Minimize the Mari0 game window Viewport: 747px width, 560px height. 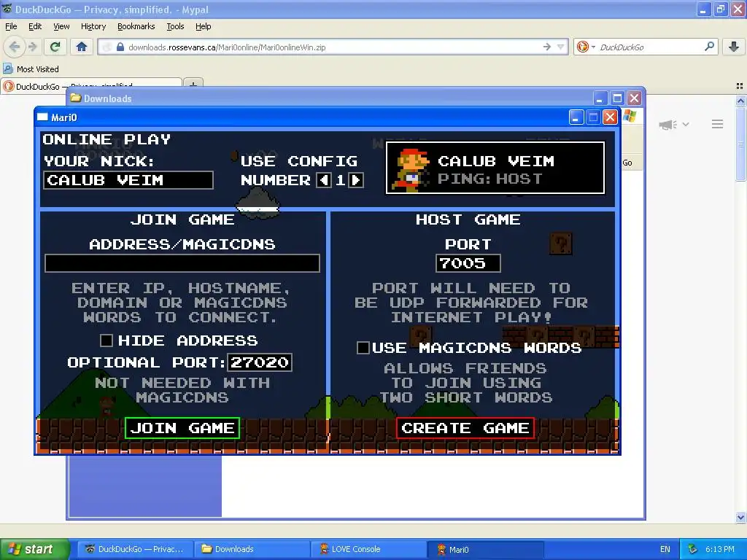[576, 117]
